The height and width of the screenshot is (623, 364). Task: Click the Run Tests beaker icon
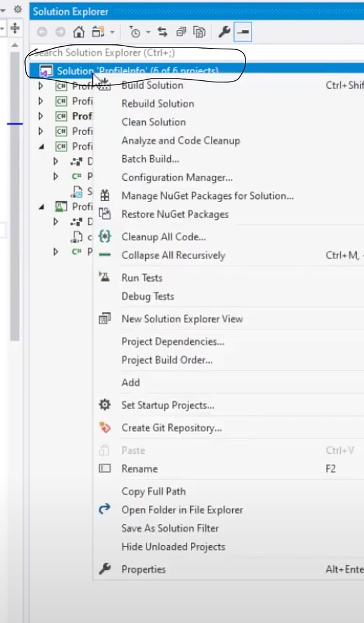[x=105, y=277]
